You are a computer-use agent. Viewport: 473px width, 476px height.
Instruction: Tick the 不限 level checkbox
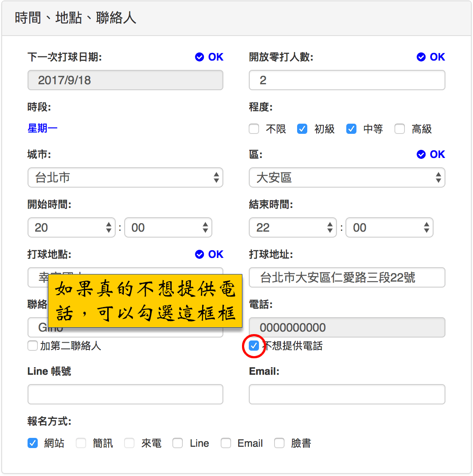click(254, 129)
